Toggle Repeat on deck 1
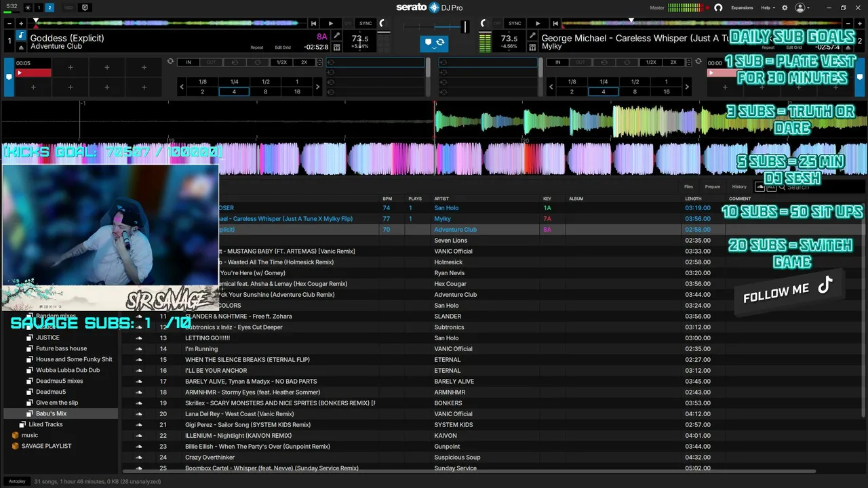The image size is (868, 488). (x=256, y=47)
